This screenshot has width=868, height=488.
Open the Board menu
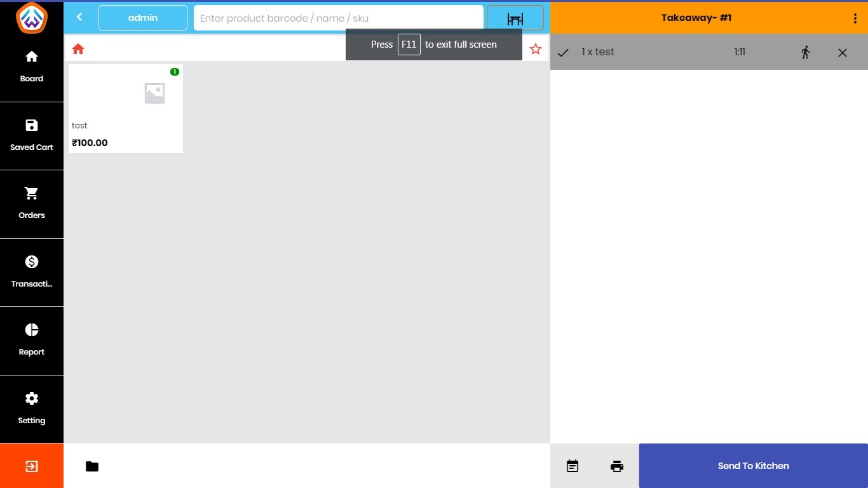tap(32, 67)
